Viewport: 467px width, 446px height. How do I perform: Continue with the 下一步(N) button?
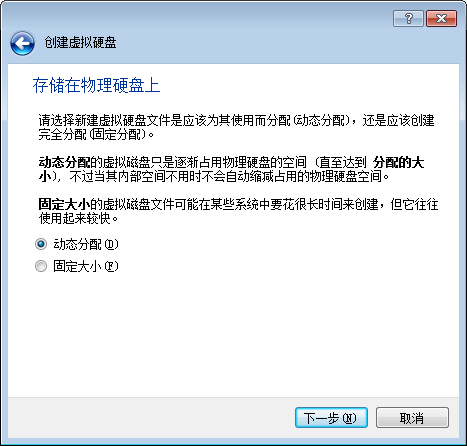pos(331,417)
